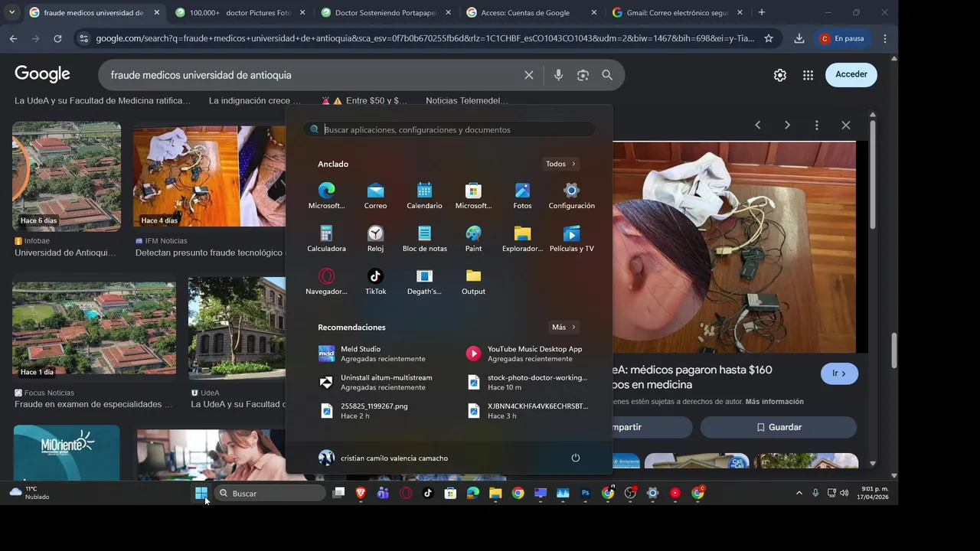
Task: Open the Correo mail app
Action: click(x=375, y=195)
